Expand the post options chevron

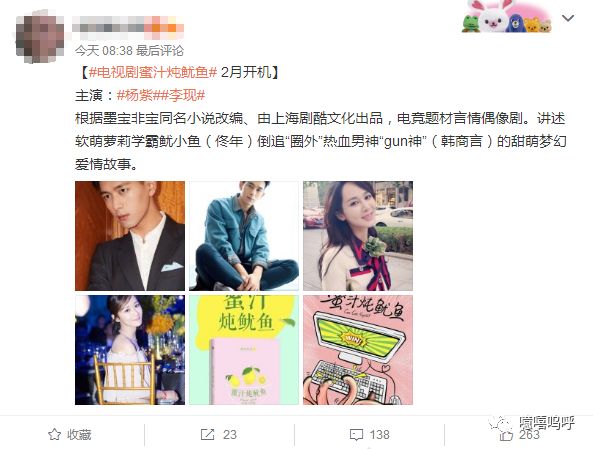pyautogui.click(x=568, y=18)
